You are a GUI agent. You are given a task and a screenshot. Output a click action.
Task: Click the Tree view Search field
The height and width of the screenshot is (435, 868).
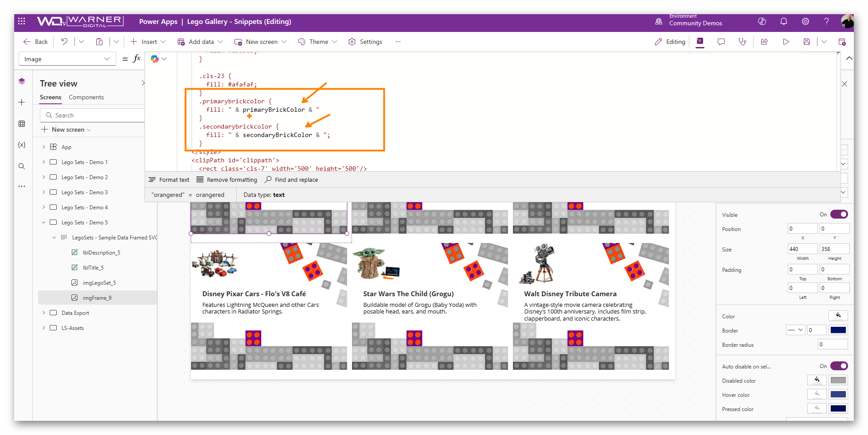click(x=92, y=115)
